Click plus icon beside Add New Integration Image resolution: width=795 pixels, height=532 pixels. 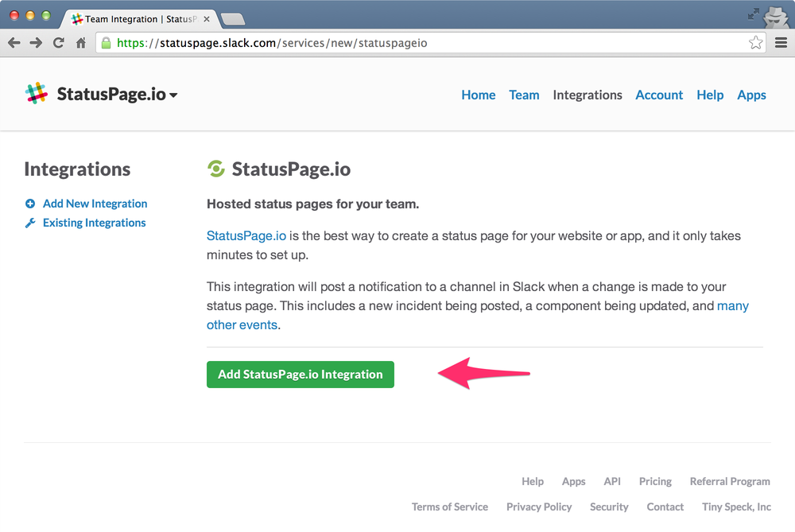[x=30, y=204]
